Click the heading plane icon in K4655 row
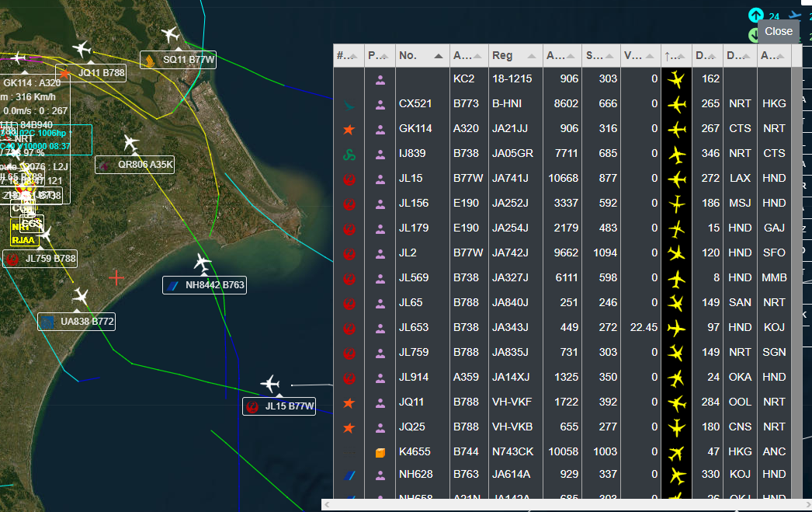 click(676, 452)
